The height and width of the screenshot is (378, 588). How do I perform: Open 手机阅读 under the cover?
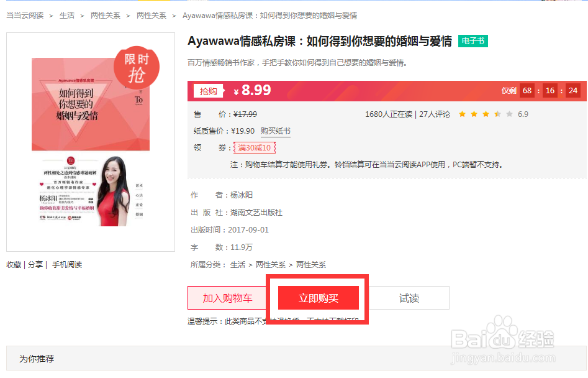click(x=67, y=265)
